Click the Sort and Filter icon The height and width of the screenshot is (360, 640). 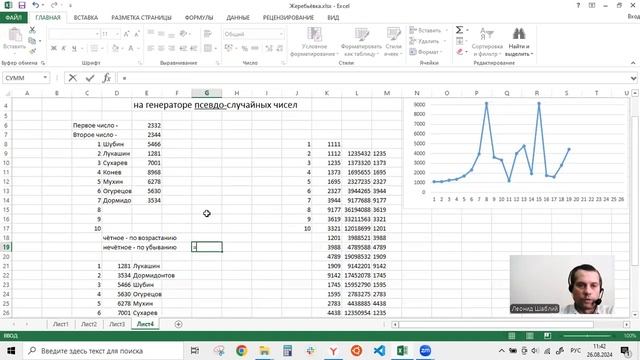tap(487, 34)
